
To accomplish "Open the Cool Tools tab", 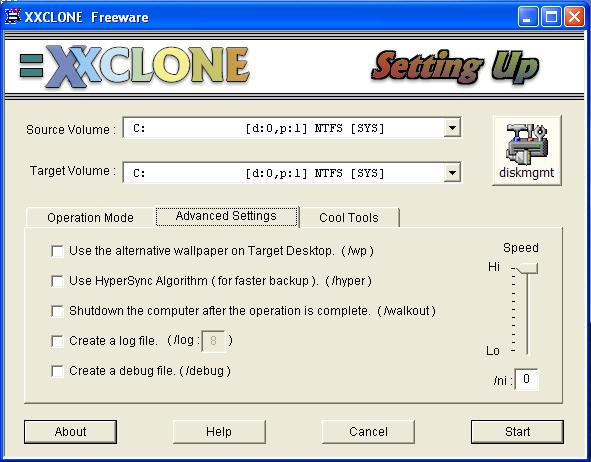I will coord(349,218).
